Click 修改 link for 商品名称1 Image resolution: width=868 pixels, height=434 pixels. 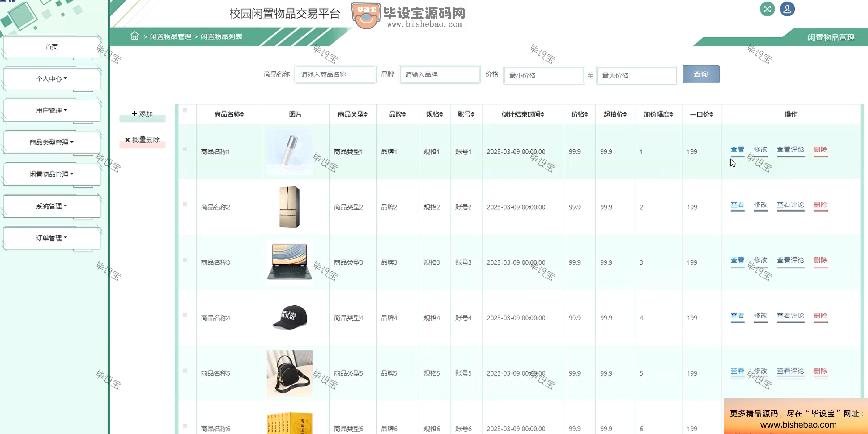pos(760,150)
